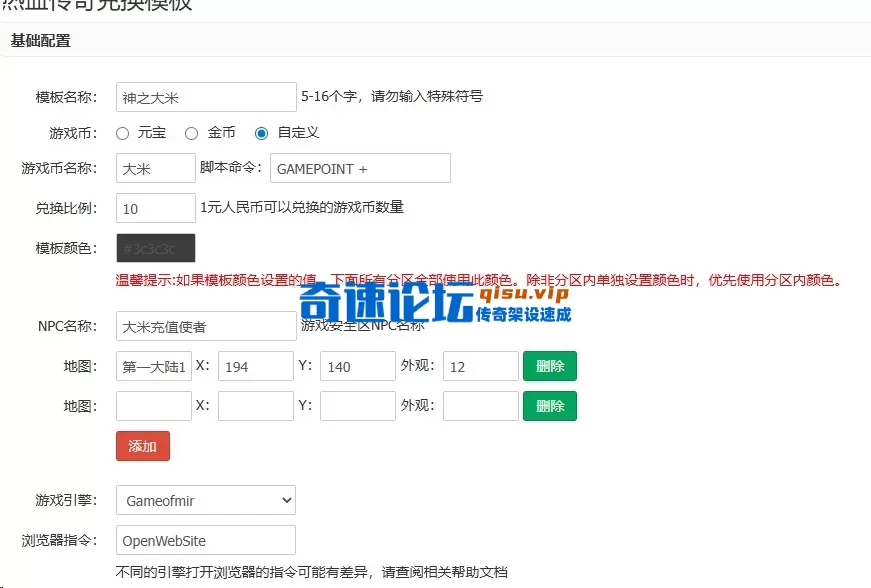Select the 金币 radio button
Image resolution: width=871 pixels, height=588 pixels.
(x=192, y=133)
